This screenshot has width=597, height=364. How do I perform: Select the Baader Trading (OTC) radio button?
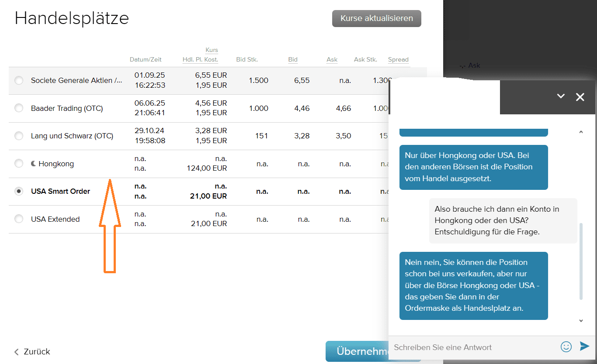(x=19, y=108)
